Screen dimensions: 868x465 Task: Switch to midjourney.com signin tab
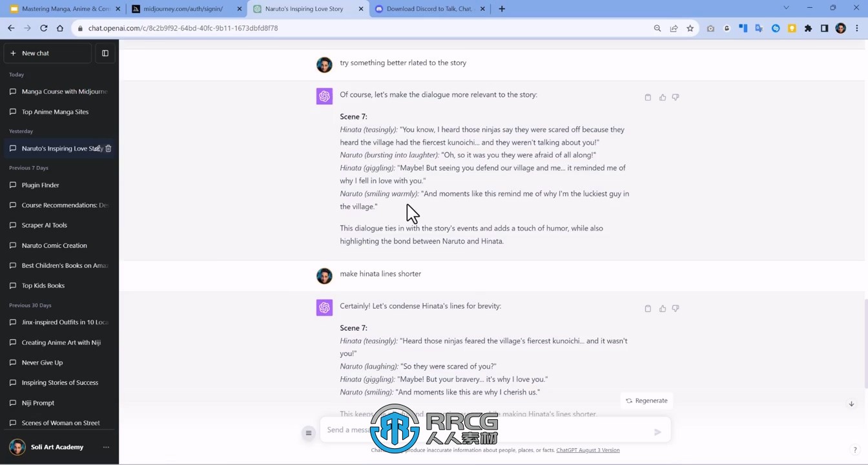pos(186,9)
